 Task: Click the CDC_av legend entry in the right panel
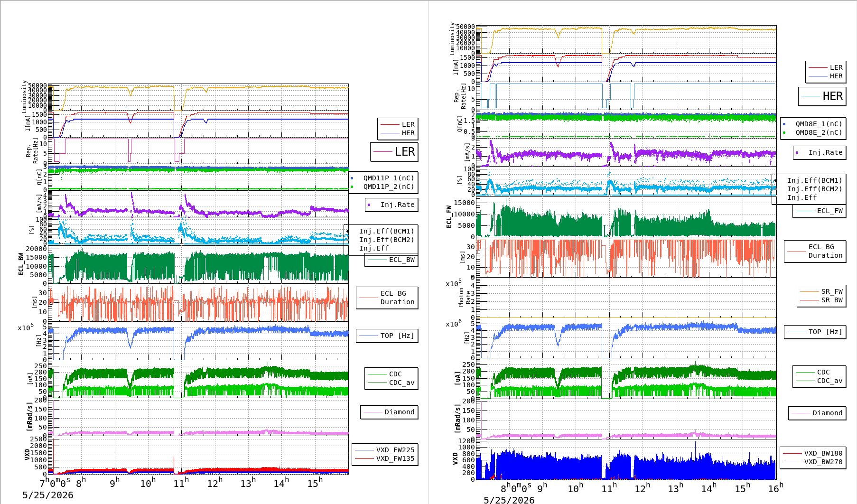820,381
